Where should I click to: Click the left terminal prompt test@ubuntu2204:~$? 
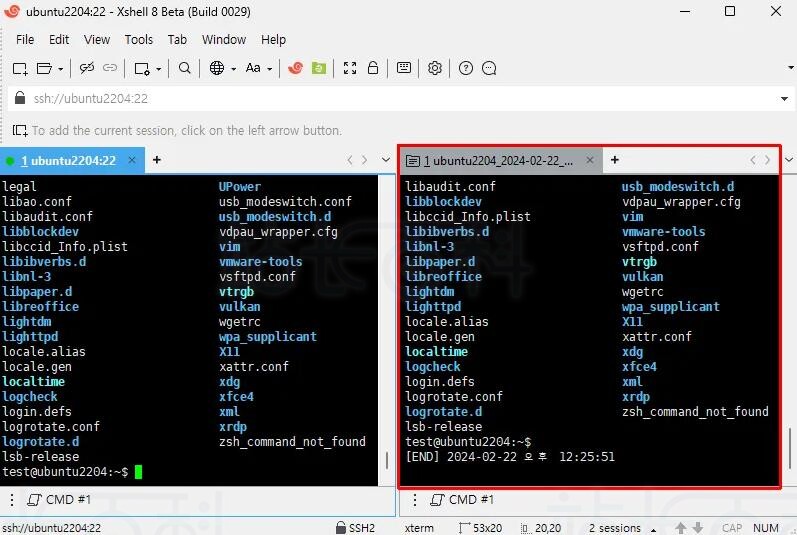pyautogui.click(x=65, y=472)
